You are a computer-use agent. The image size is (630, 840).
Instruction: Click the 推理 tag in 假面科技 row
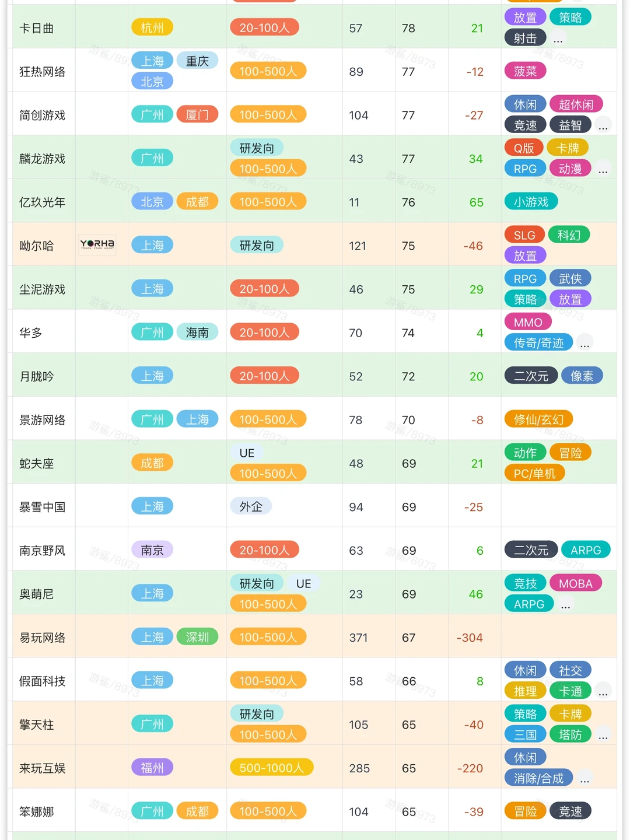point(525,691)
